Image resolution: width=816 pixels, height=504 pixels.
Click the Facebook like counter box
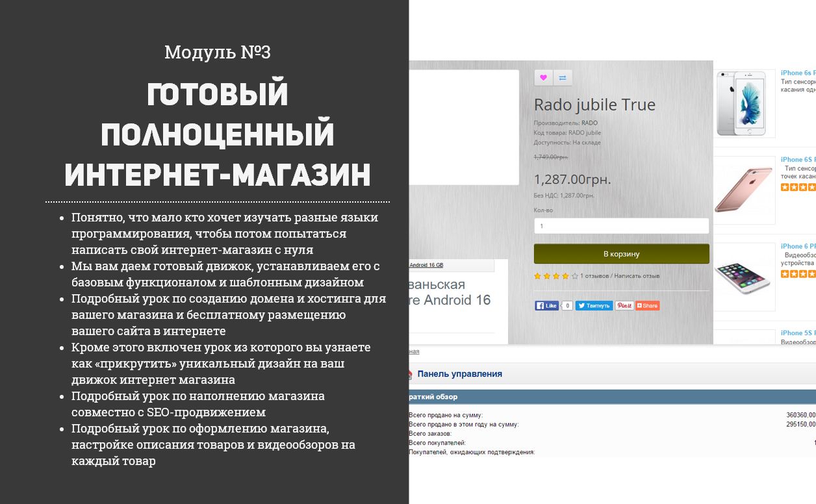(x=567, y=305)
